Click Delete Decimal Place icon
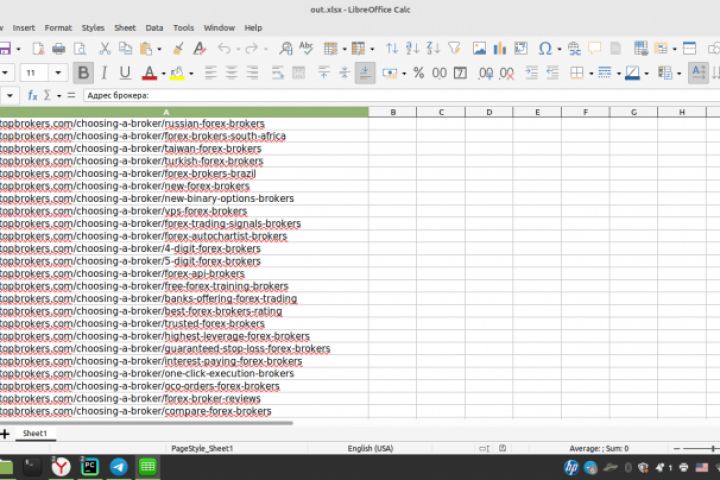The height and width of the screenshot is (480, 720). (x=506, y=73)
